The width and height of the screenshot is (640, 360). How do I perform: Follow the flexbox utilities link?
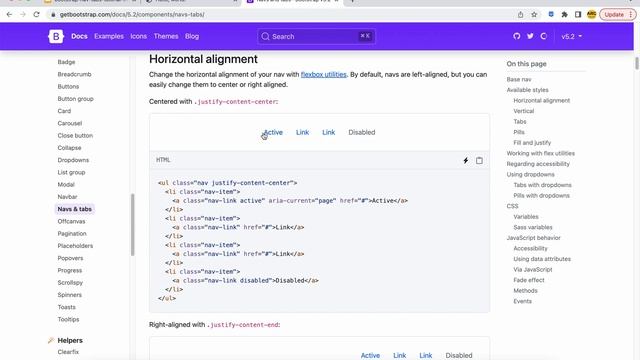pos(324,74)
